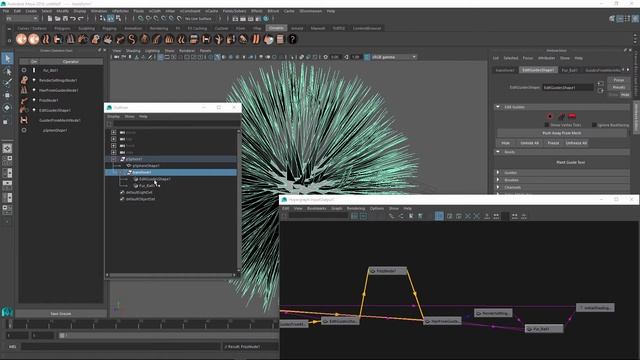Viewport: 640px width, 360px height.
Task: Click the Fur_Ball1 node in the Hypergraph
Action: pyautogui.click(x=544, y=329)
